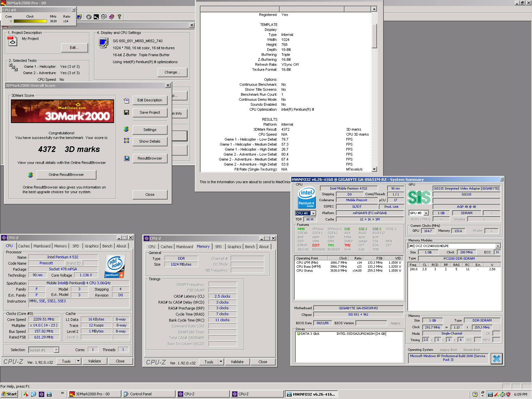Click the results list scrollbar thumb
This screenshot has width=532, height=399.
pos(374,36)
